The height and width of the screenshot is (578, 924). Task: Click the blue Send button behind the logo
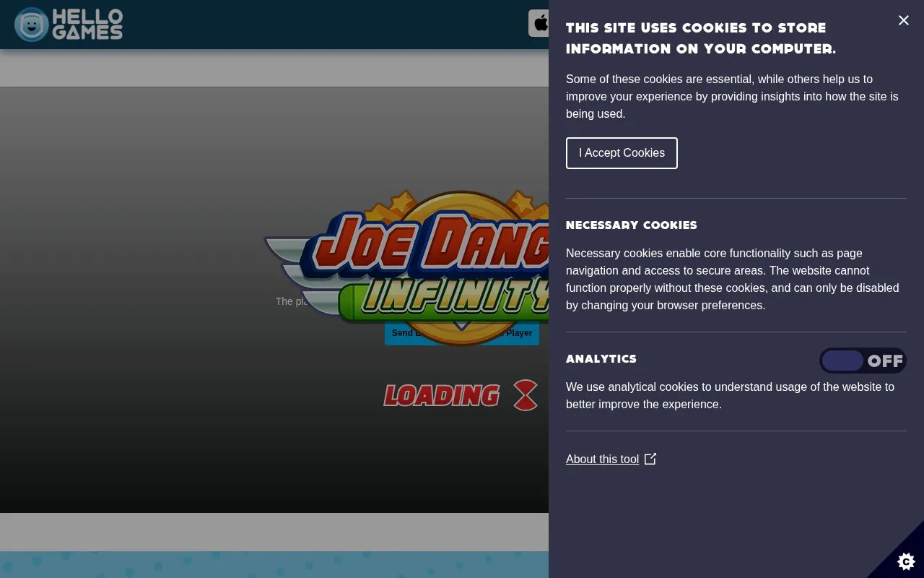[x=462, y=333]
